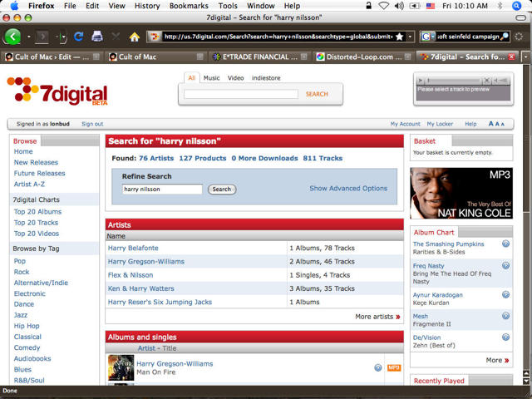
Task: Click the play button in preview player
Action: [421, 81]
